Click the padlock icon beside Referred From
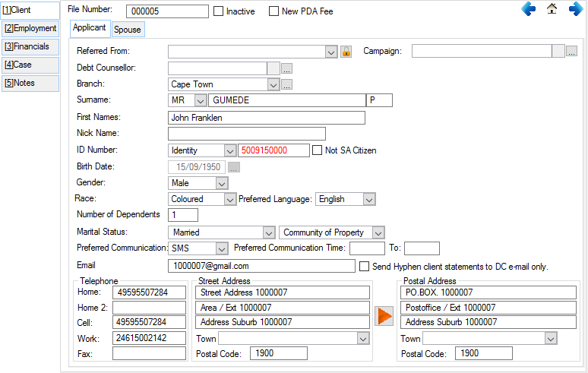588x373 pixels. click(x=346, y=52)
